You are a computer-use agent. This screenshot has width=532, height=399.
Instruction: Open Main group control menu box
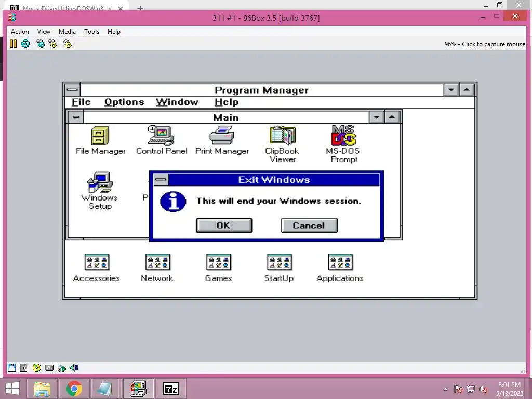point(76,117)
